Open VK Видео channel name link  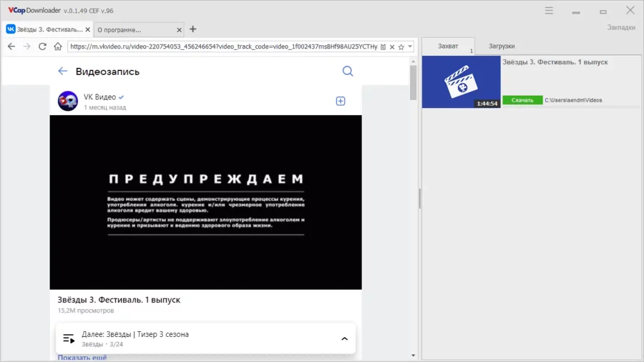point(100,97)
